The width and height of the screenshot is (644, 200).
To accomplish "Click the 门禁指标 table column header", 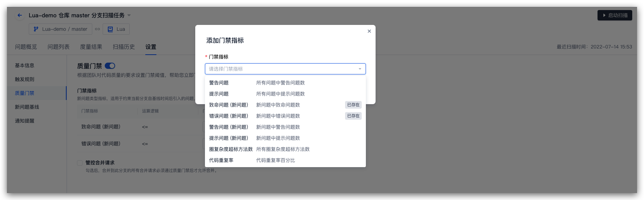I will [89, 111].
